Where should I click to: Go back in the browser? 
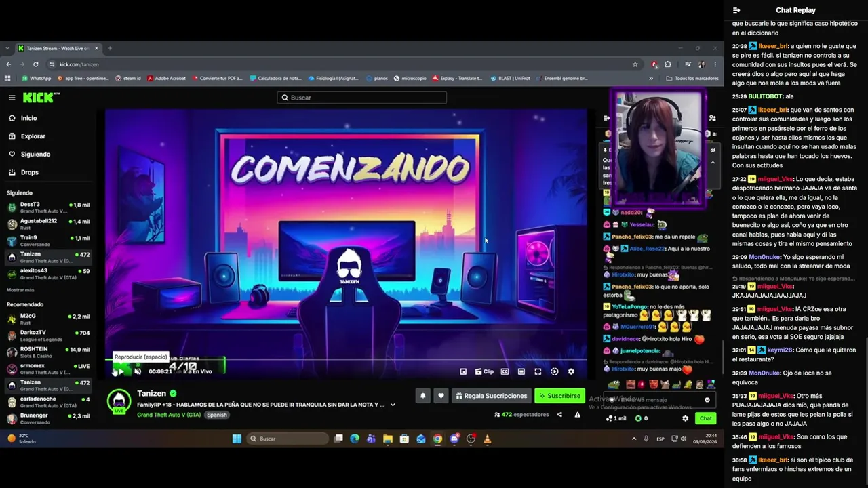coord(9,64)
